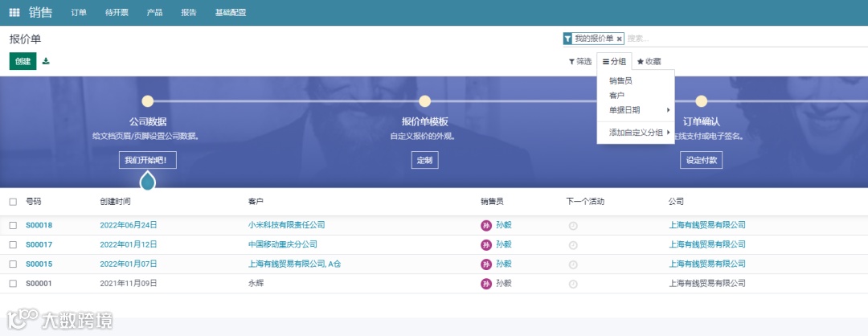Click the 我们开始吧! button
The image size is (868, 336).
click(x=148, y=161)
